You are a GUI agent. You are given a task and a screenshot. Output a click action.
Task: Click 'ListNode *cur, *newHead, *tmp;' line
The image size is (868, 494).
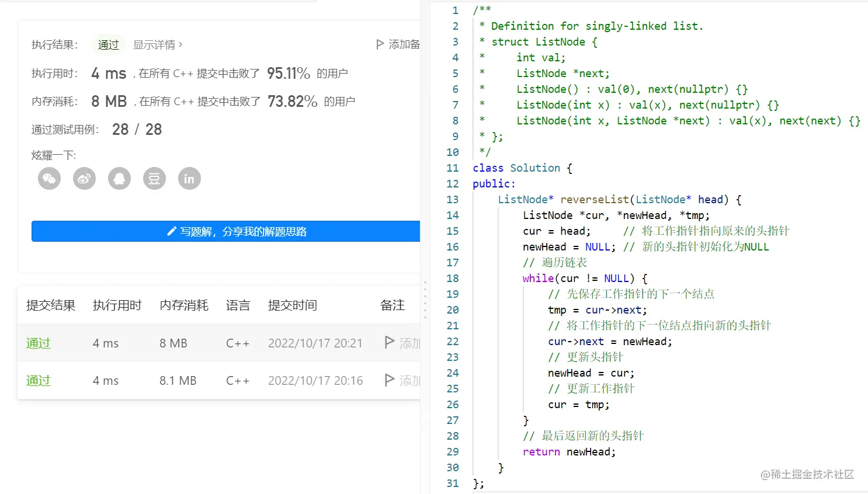[616, 215]
